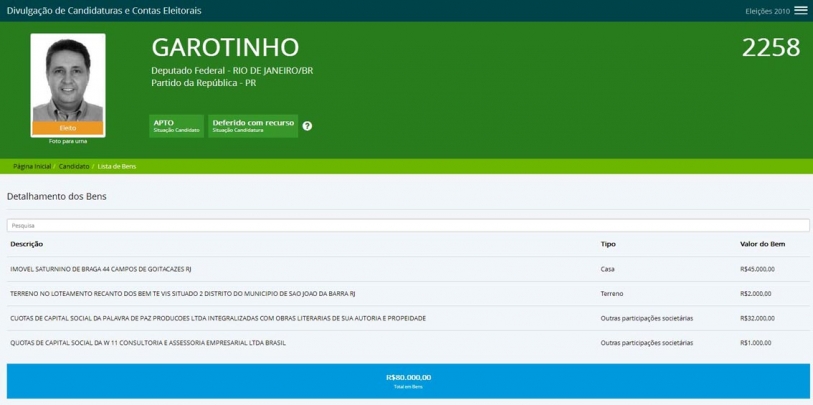Open the hamburger menu icon

(x=800, y=10)
